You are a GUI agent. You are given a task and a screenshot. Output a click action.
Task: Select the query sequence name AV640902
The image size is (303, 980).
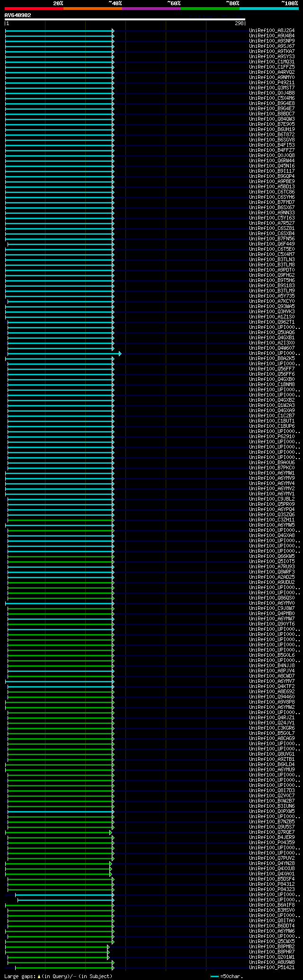click(18, 15)
